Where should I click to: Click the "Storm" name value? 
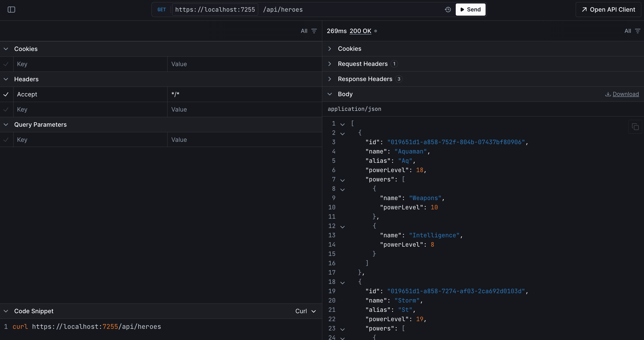tap(407, 301)
